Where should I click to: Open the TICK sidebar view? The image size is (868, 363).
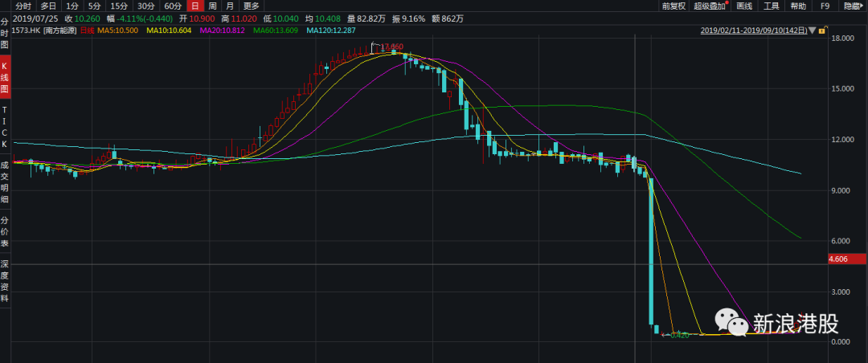(x=5, y=127)
